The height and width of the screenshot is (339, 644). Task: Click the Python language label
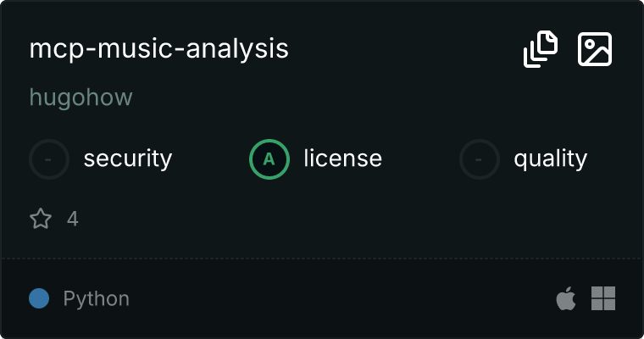97,298
